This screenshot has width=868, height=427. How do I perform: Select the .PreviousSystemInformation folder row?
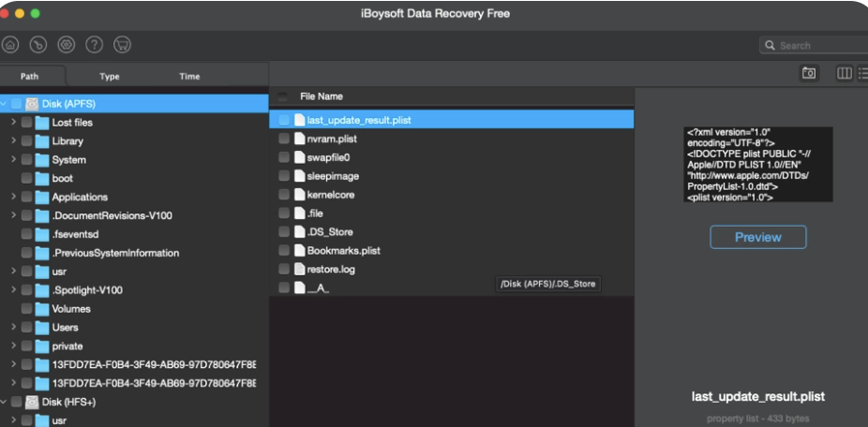pos(135,253)
